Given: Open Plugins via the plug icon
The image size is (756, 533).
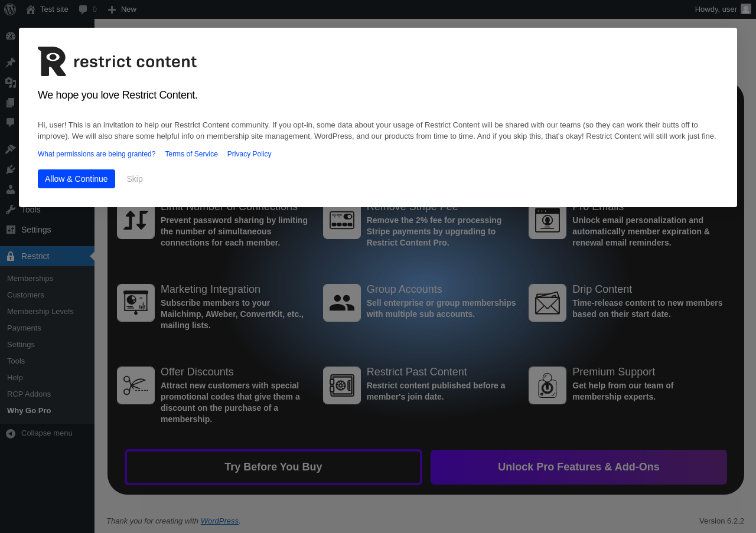Looking at the screenshot, I should (11, 169).
